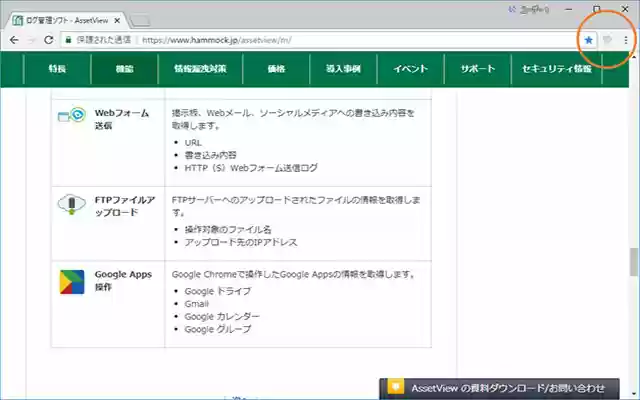Click the HTTP(S)Webフォーム送信ログ bullet

coord(251,168)
